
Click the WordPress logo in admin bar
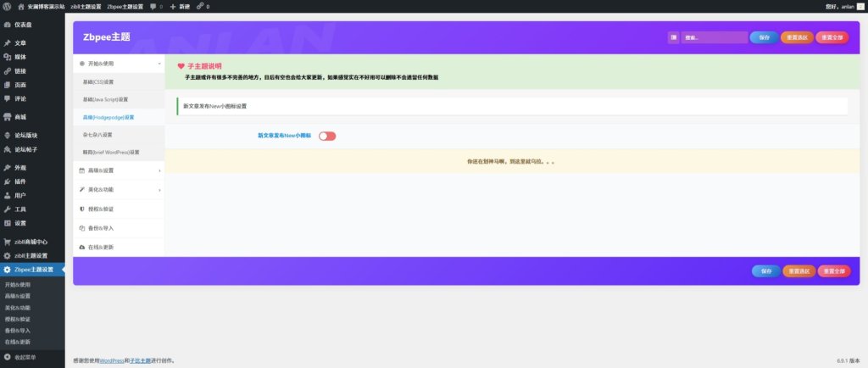[7, 6]
